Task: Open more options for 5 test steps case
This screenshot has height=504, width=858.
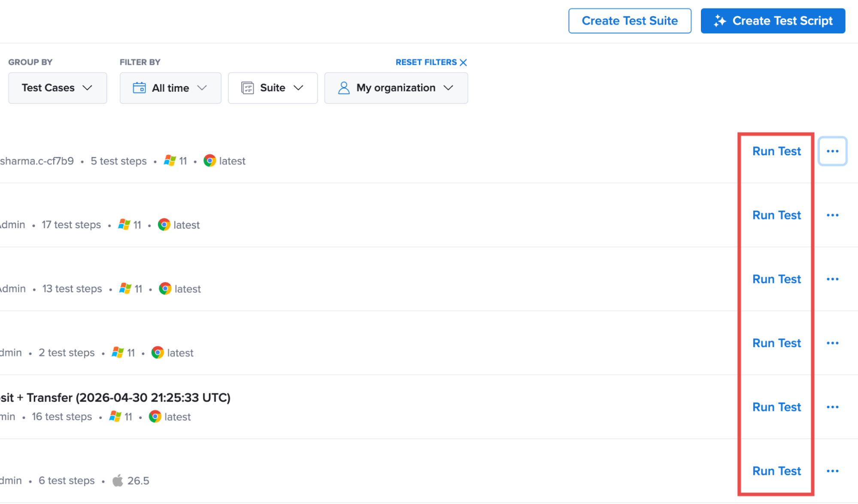Action: tap(832, 151)
